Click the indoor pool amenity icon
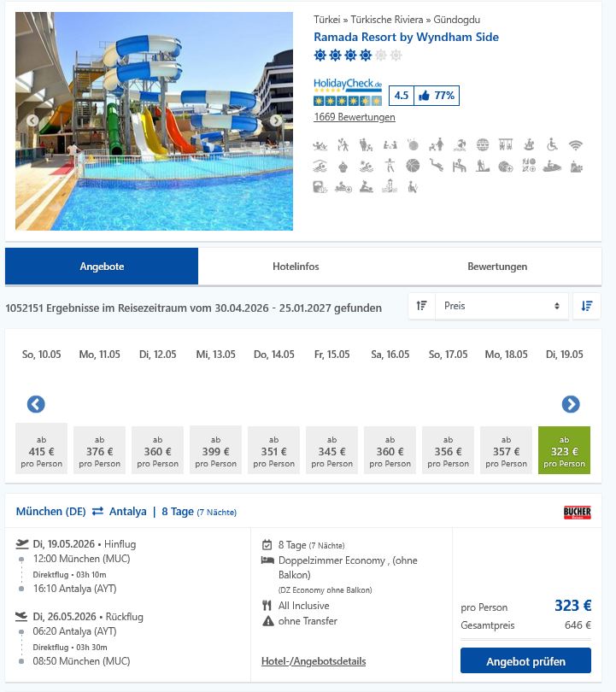 pyautogui.click(x=320, y=167)
